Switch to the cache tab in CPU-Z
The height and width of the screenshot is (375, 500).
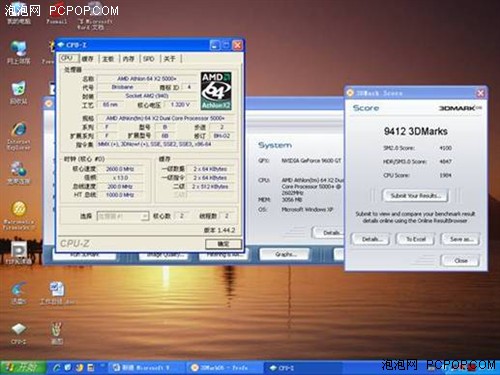[88, 59]
